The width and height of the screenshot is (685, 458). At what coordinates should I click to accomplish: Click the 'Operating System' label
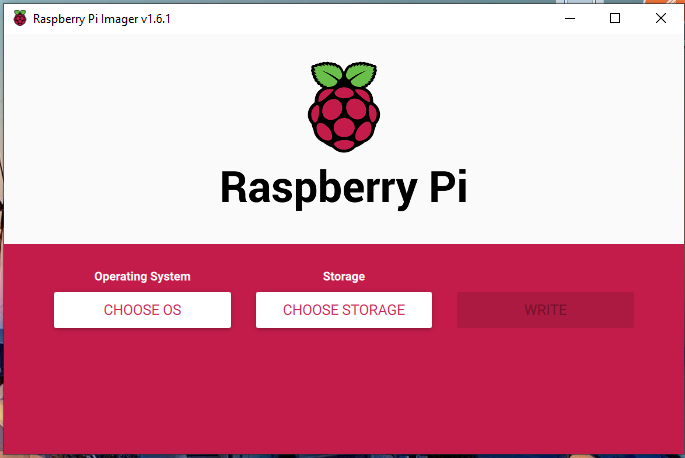point(142,277)
